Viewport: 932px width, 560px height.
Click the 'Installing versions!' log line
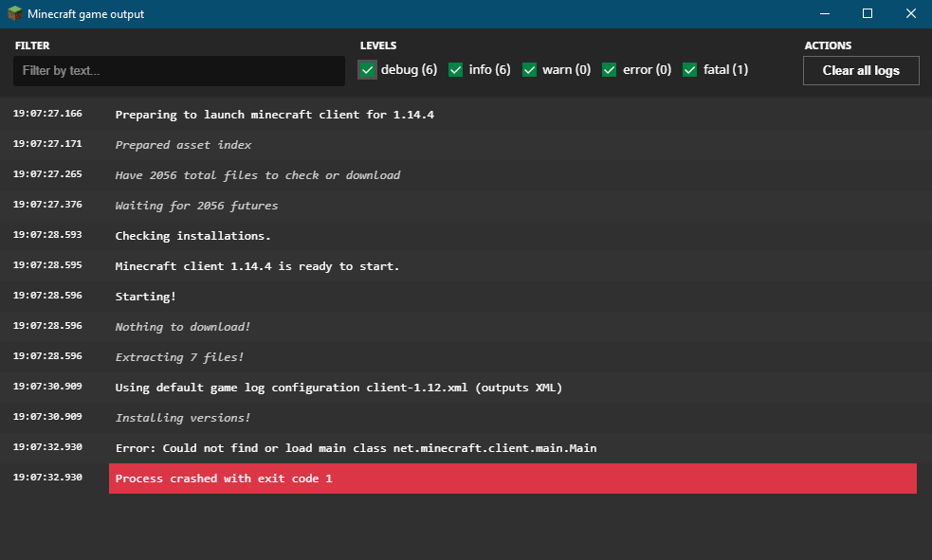click(x=182, y=418)
